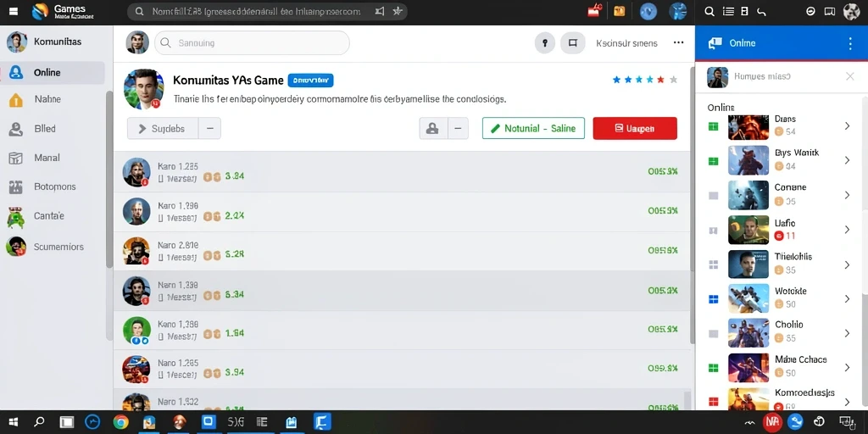
Task: Click the red Uaupen button
Action: click(x=635, y=129)
